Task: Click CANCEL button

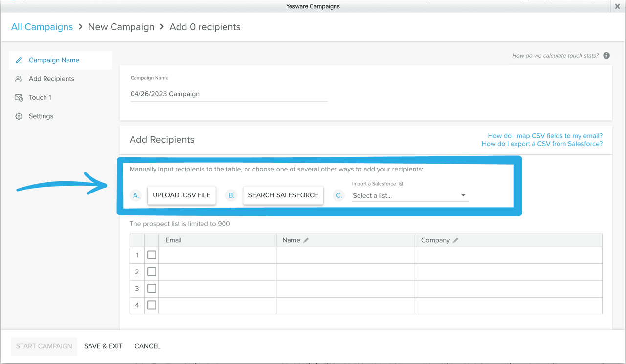Action: click(x=148, y=346)
